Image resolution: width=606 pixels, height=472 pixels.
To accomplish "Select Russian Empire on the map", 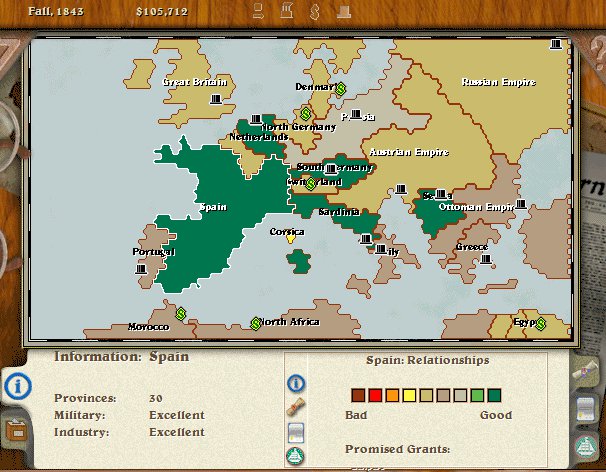I will (x=499, y=82).
